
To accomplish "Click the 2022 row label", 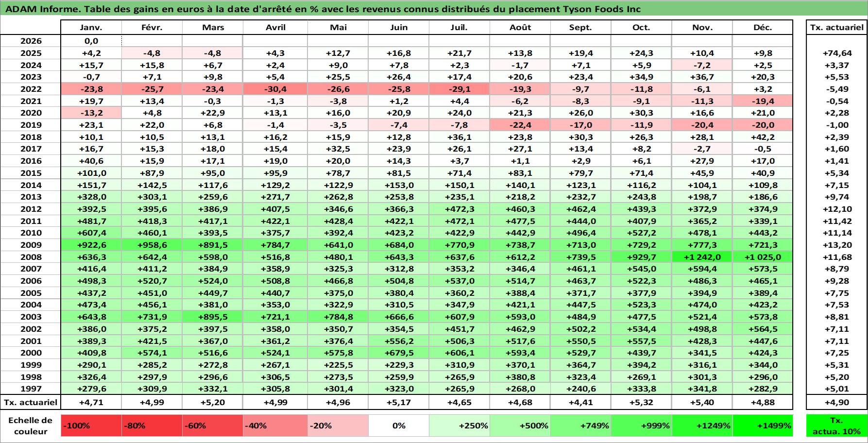I will (31, 89).
